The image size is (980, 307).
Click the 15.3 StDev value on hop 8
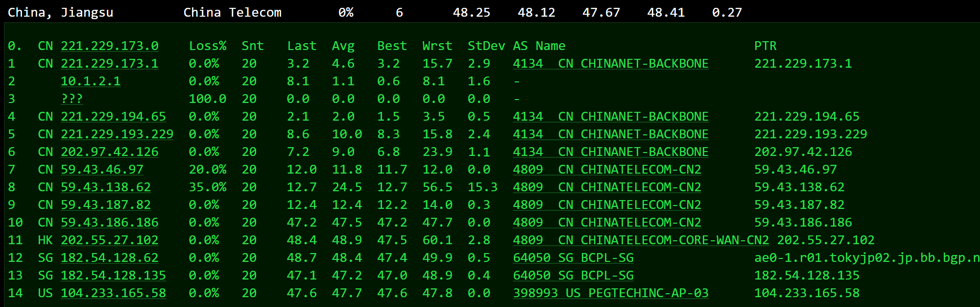tap(482, 187)
